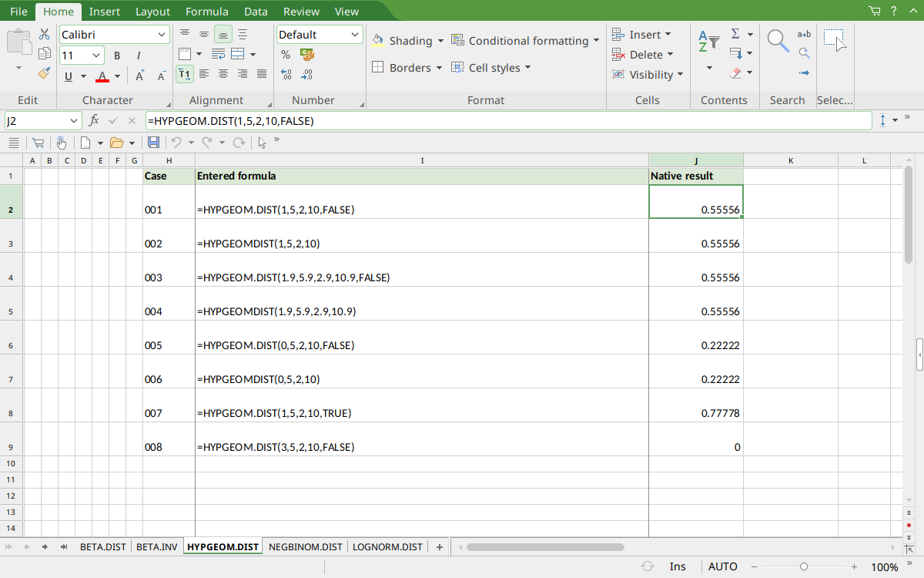The width and height of the screenshot is (924, 578).
Task: Toggle wrap text button
Action: click(x=218, y=55)
